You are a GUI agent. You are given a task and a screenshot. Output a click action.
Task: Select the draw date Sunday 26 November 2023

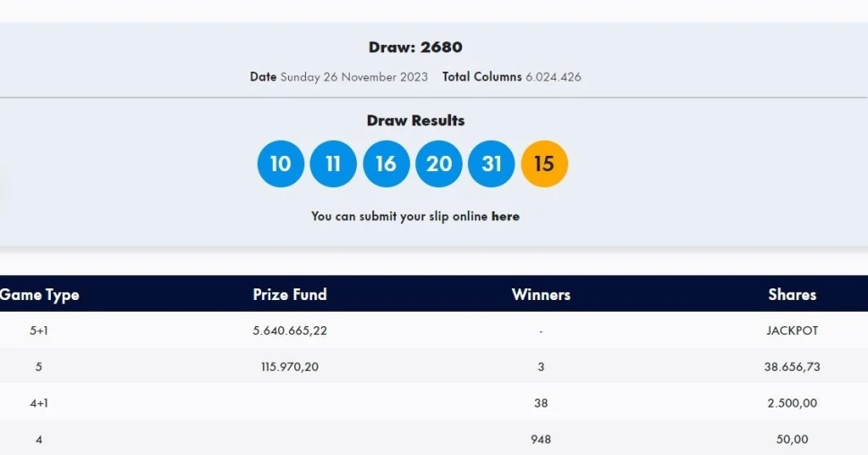(x=354, y=77)
